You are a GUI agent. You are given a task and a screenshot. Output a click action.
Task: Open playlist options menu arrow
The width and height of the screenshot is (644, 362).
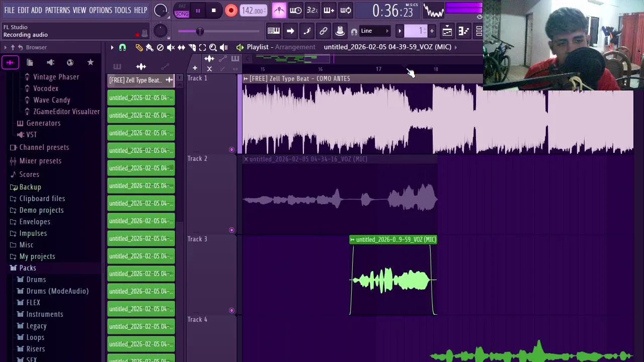(x=112, y=47)
